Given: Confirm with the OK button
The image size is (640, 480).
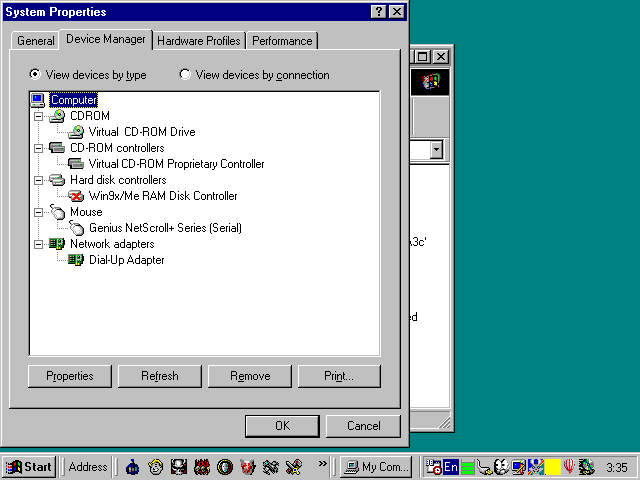Looking at the screenshot, I should 282,426.
